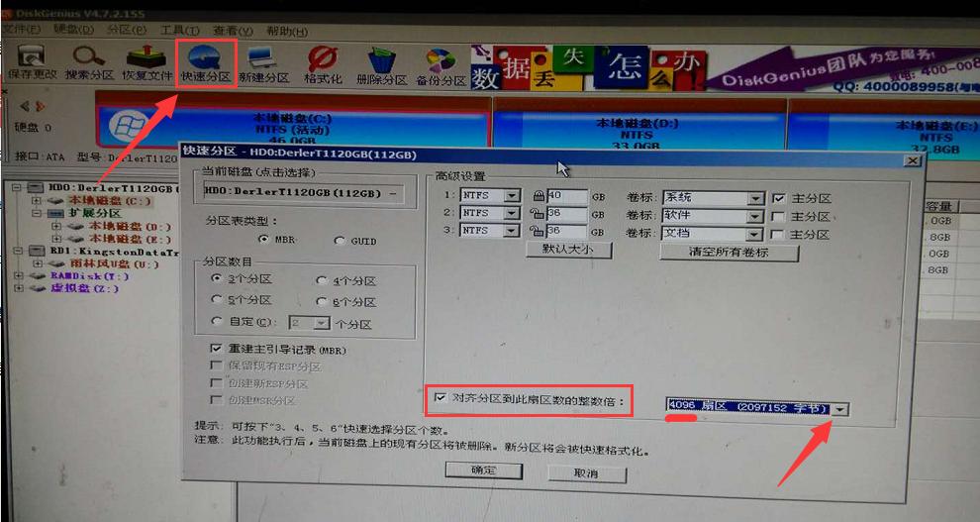Select the GUID partition table type
980x522 pixels.
coord(340,241)
